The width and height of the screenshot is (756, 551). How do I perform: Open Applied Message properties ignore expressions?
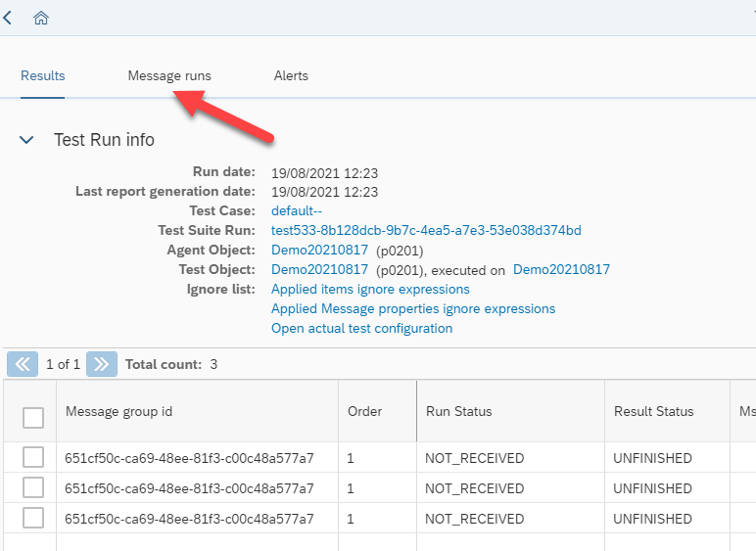[x=413, y=308]
